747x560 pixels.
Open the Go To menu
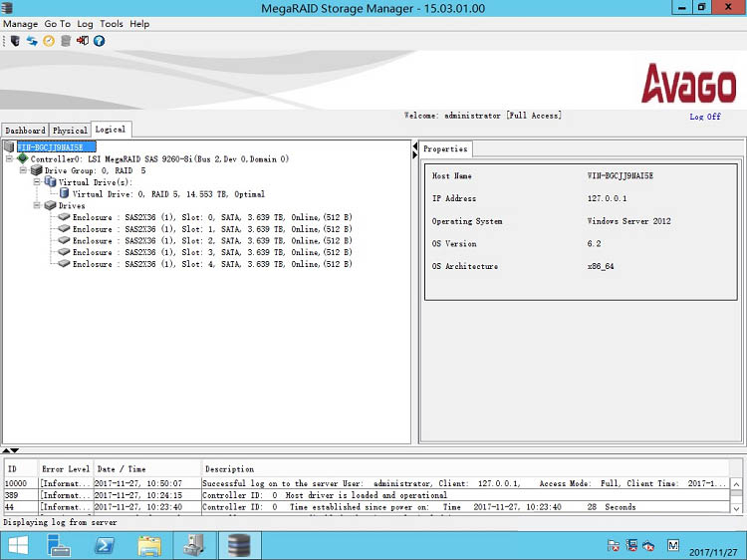(x=57, y=24)
